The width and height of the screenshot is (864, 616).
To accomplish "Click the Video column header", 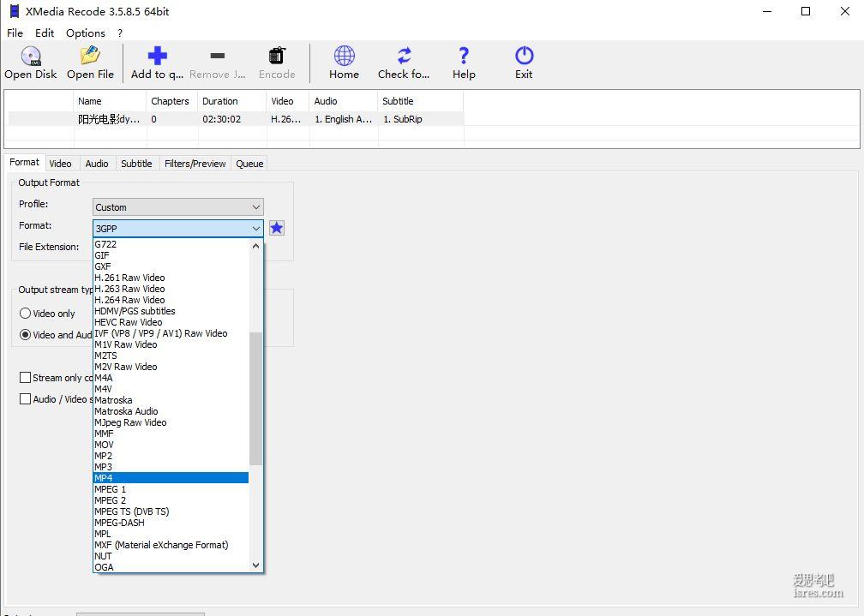I will click(288, 101).
